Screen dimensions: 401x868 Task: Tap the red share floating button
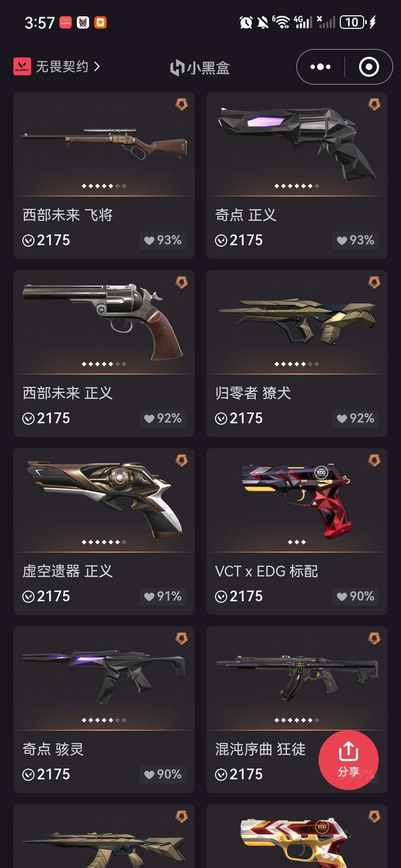click(348, 760)
